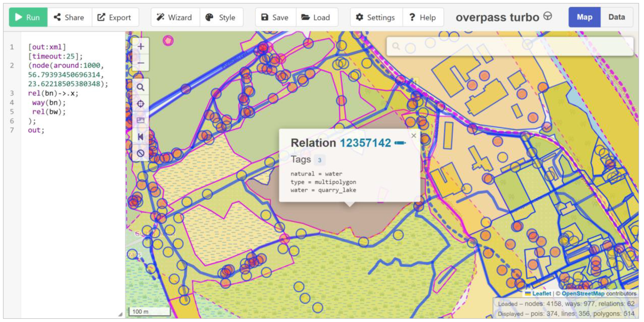Select bounding box manually icon

[141, 120]
